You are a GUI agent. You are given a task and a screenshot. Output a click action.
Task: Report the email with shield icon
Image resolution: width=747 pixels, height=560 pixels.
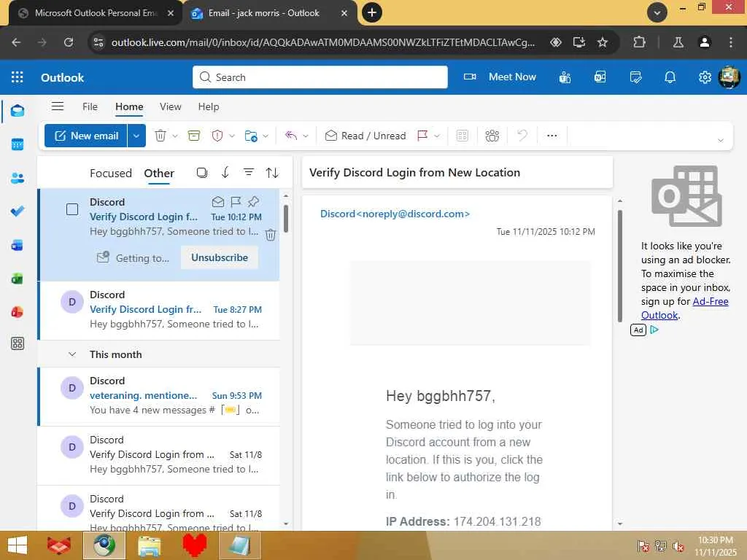tap(217, 136)
